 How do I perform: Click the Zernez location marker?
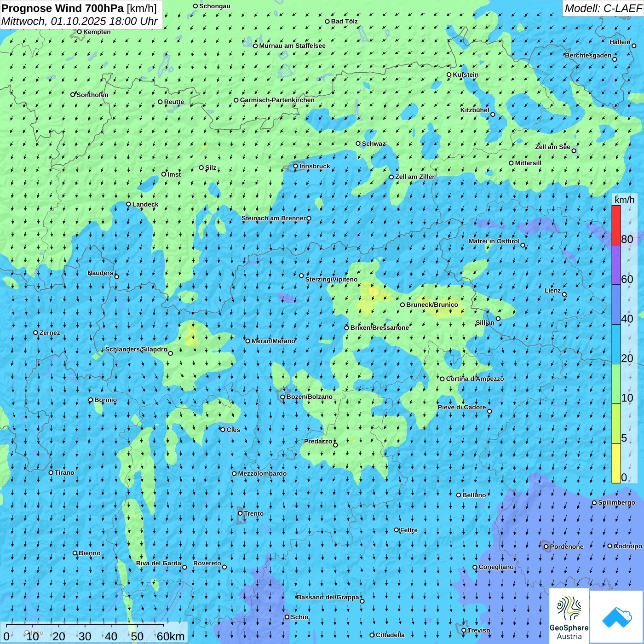tap(35, 333)
